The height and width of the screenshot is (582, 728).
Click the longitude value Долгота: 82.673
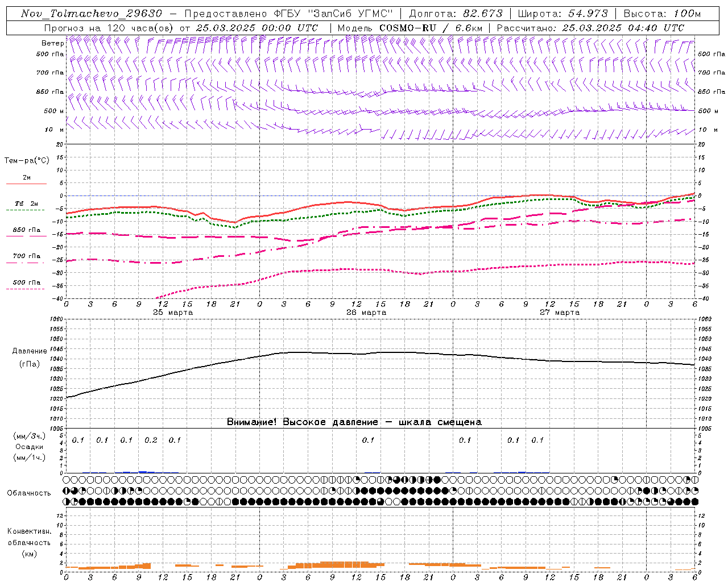point(456,14)
